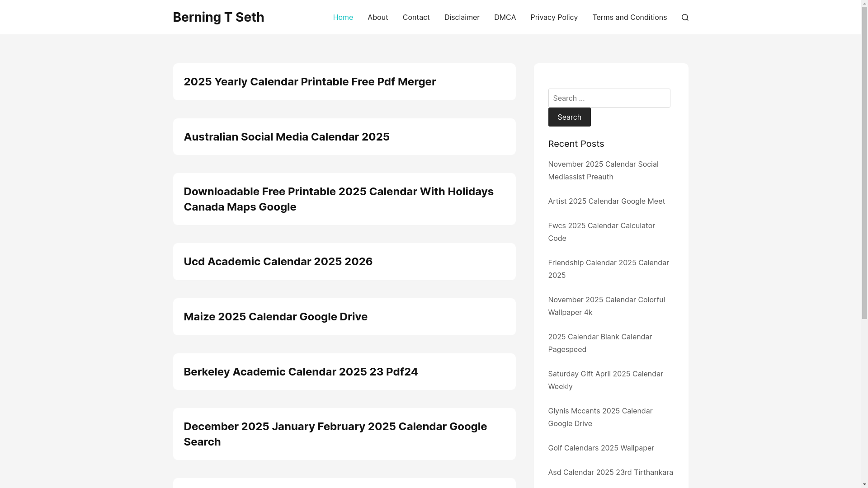Image resolution: width=868 pixels, height=488 pixels.
Task: Open Ucd Academic Calendar 2025 2026 post
Action: tap(278, 262)
